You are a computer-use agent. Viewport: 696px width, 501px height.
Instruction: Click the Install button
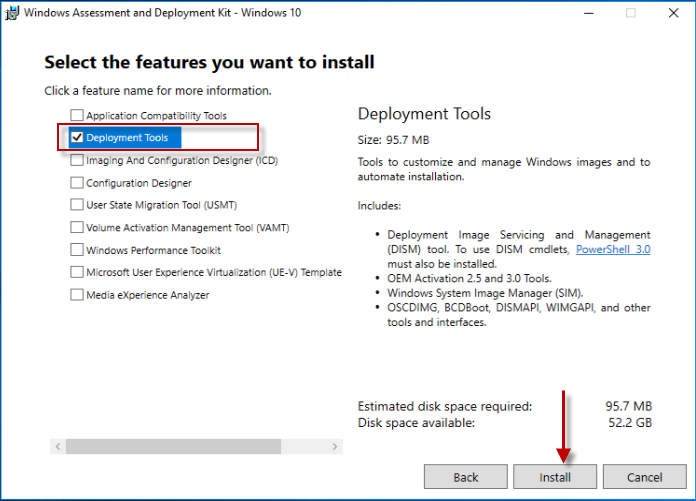coord(555,477)
